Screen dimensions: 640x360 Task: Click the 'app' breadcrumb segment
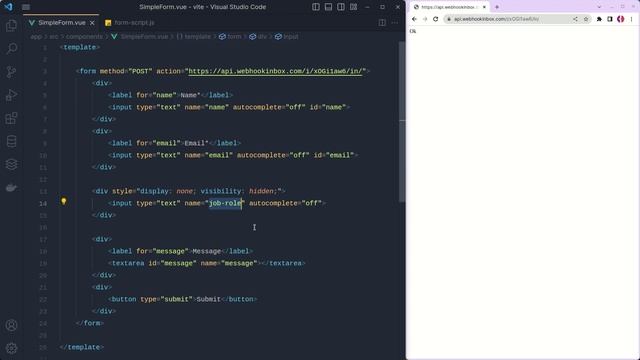coord(36,37)
